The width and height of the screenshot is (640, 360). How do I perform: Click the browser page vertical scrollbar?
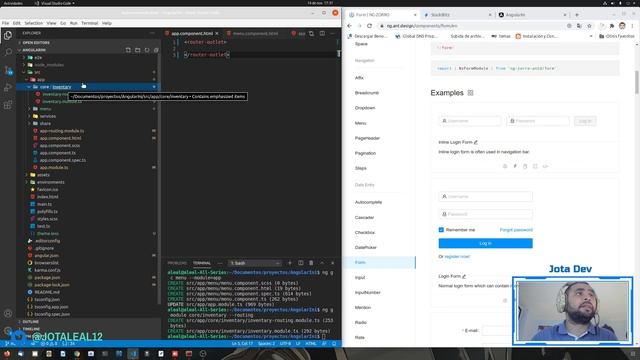pyautogui.click(x=636, y=82)
